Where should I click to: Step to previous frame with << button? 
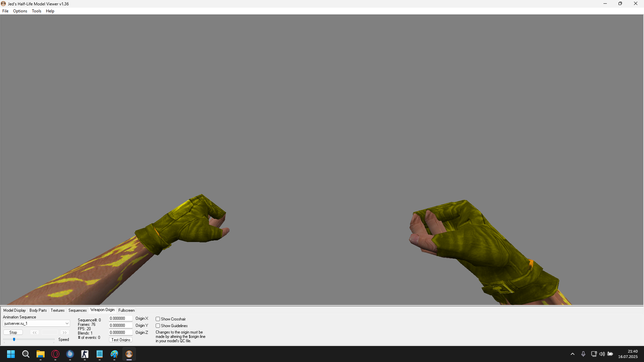click(35, 333)
